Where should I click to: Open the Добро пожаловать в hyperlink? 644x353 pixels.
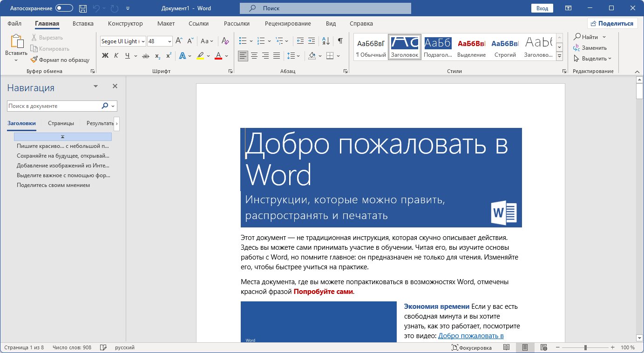point(471,336)
